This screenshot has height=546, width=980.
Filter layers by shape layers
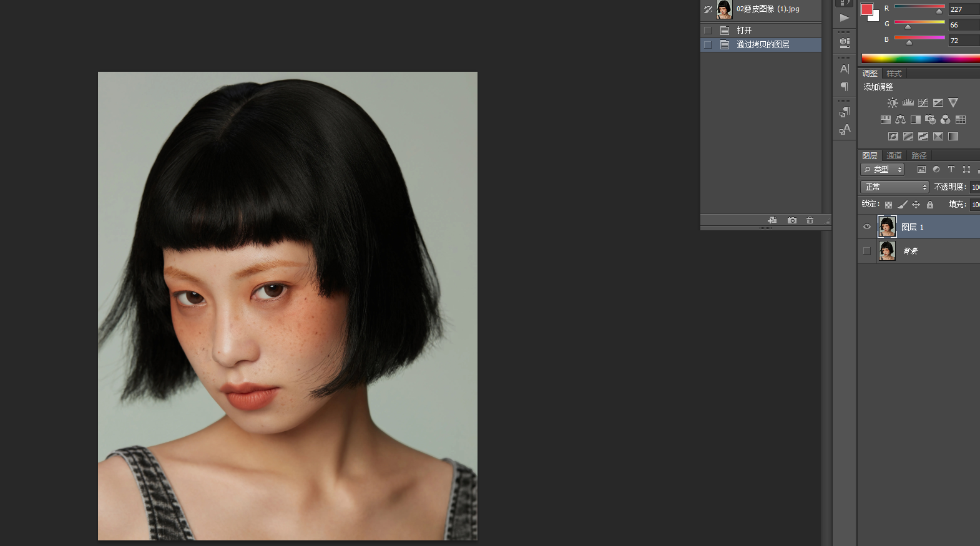tap(966, 170)
